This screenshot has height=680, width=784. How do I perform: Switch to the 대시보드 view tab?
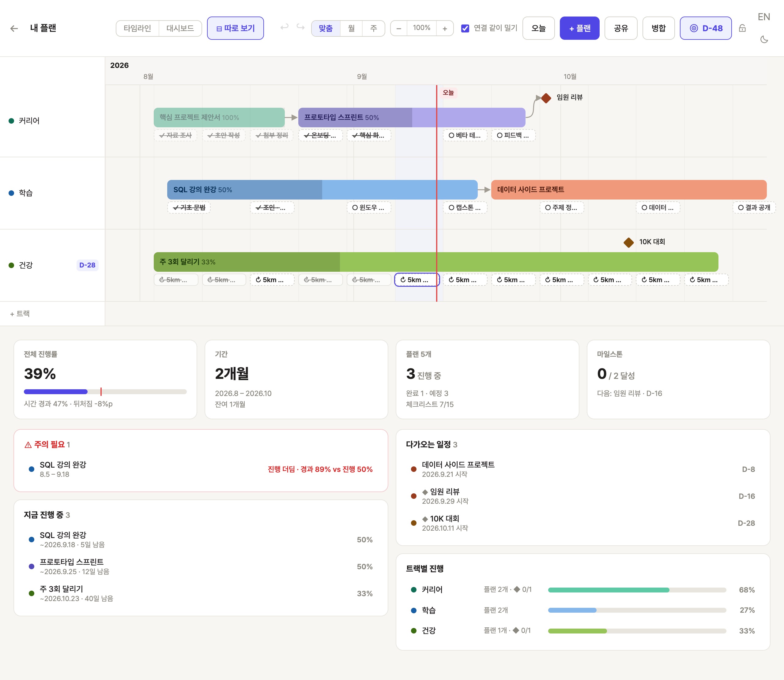(180, 28)
